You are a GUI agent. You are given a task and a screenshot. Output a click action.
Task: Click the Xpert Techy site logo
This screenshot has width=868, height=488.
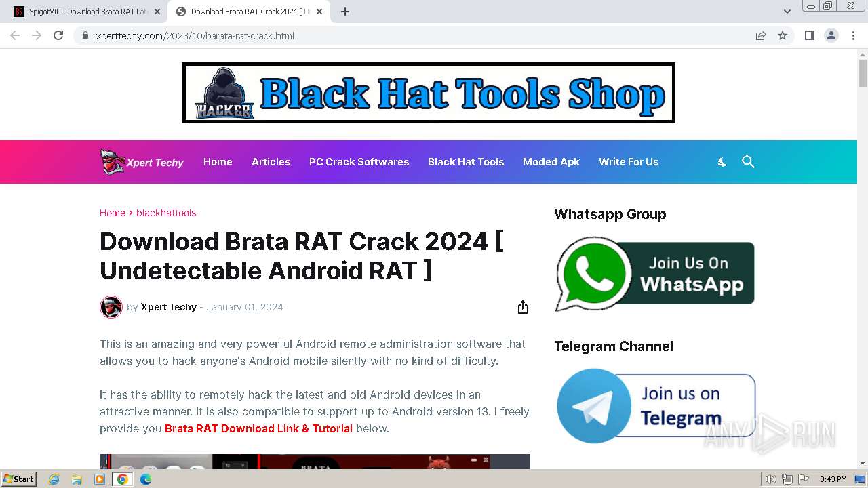pyautogui.click(x=142, y=162)
